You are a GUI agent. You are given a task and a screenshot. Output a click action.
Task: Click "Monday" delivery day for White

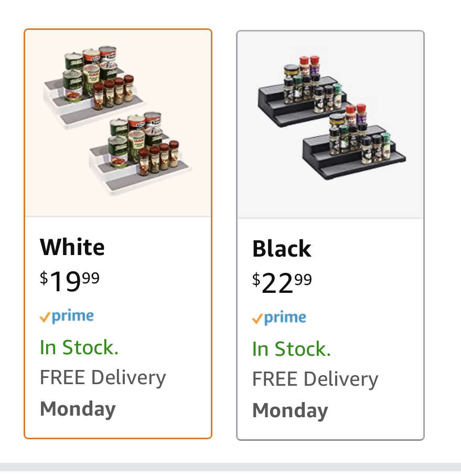coord(78,409)
